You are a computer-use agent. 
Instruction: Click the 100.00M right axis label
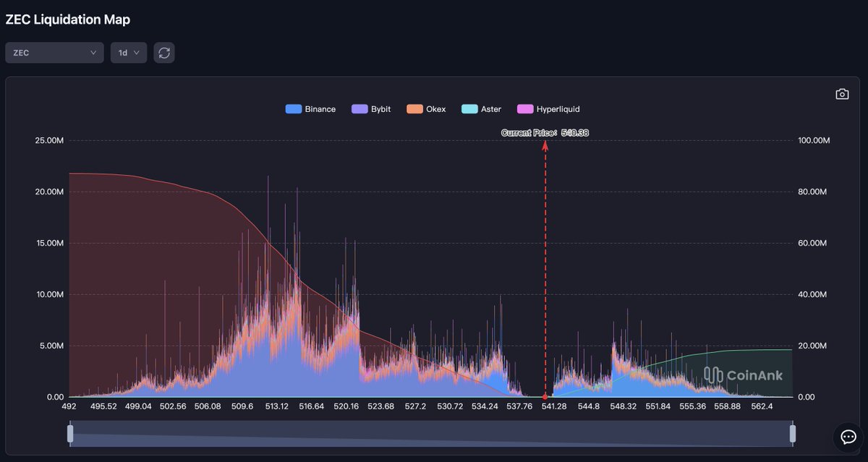pos(814,140)
